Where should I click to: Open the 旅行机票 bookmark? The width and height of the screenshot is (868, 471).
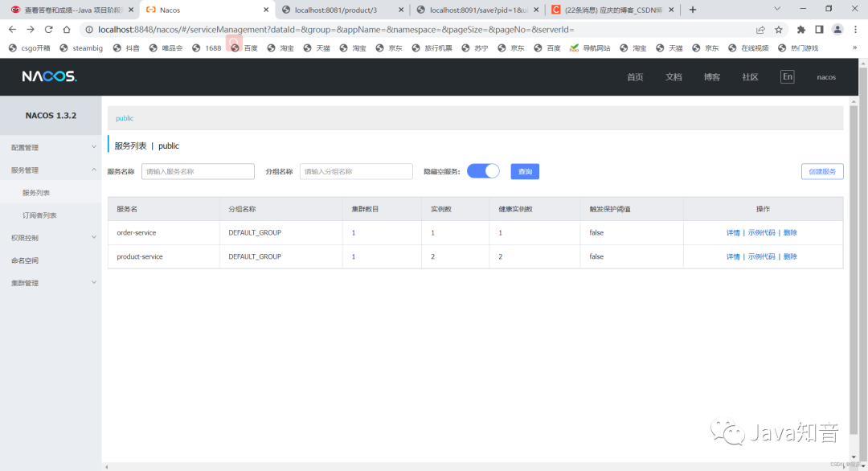[432, 48]
